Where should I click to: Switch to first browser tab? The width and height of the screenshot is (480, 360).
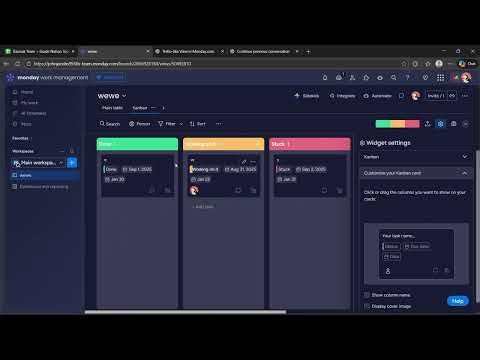tap(39, 52)
